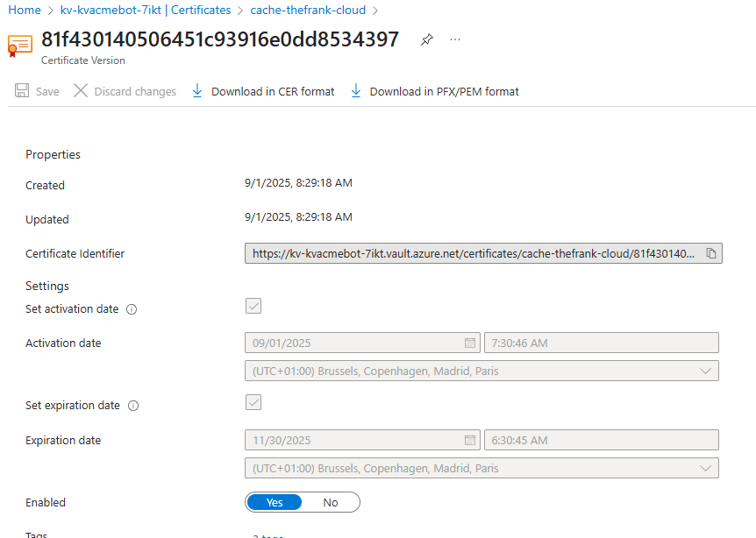This screenshot has width=756, height=538.
Task: Click the info icon beside Set expiration date
Action: point(133,406)
